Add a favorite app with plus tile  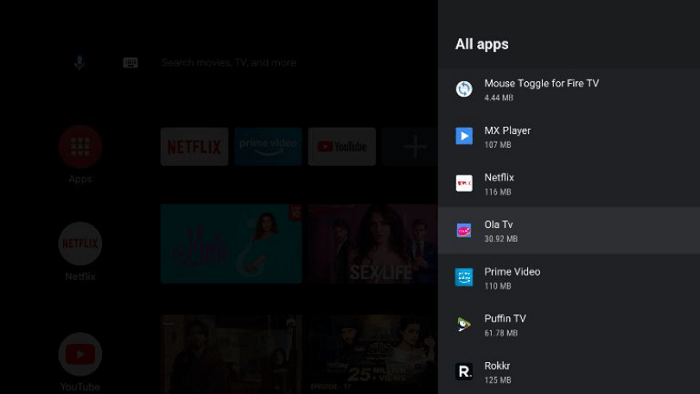coord(410,147)
